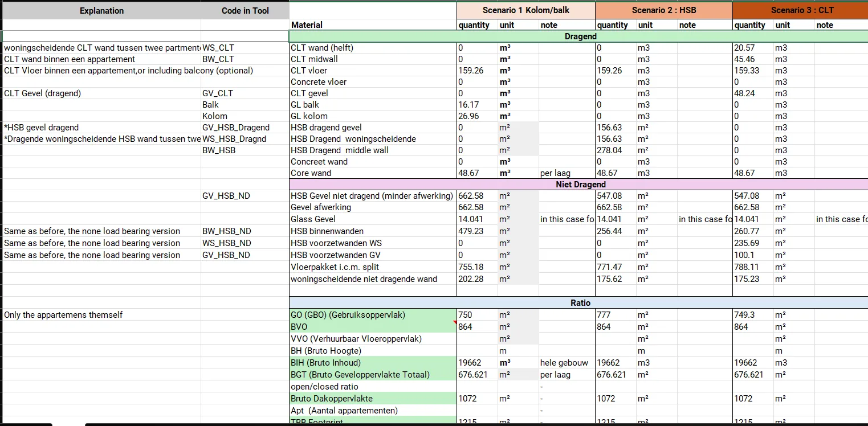The width and height of the screenshot is (868, 426).
Task: Select the BIH (Bruto Inhoud) cell
Action: [x=373, y=363]
